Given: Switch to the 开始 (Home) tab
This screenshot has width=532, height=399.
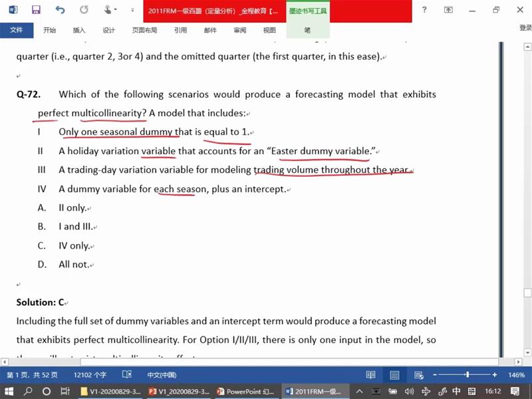Looking at the screenshot, I should [49, 30].
